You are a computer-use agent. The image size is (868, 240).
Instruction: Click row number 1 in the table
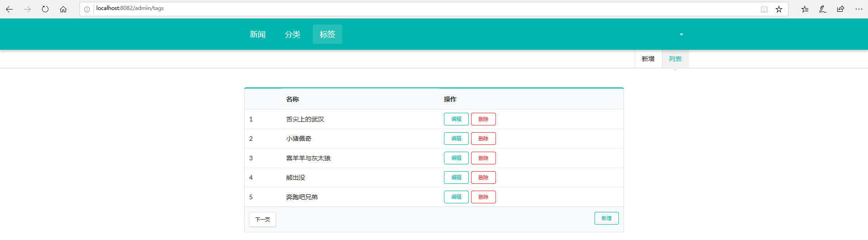(251, 119)
